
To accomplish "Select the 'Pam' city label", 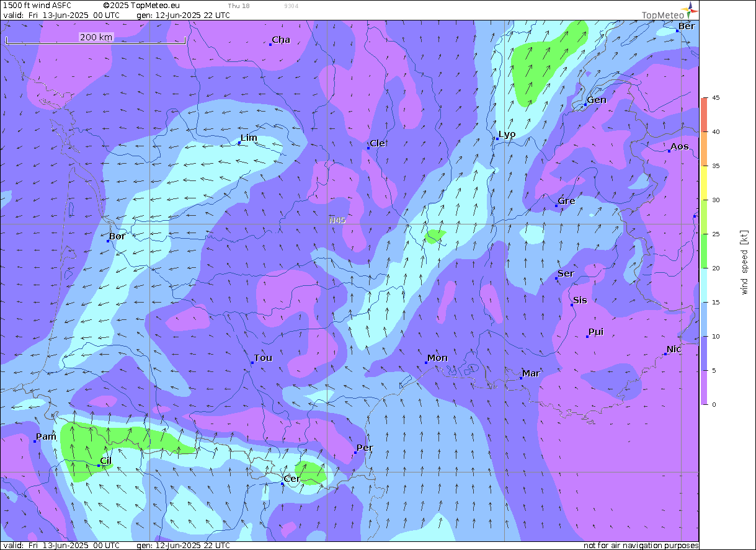I will [46, 437].
